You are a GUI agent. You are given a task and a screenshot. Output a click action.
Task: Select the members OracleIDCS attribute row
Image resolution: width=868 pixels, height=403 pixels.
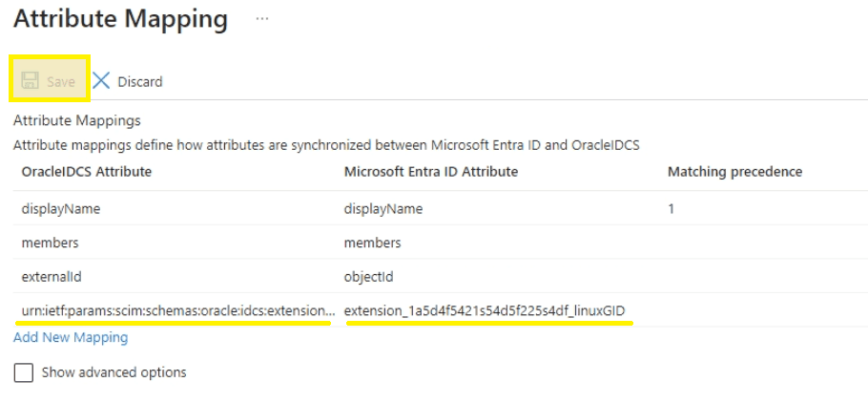pos(50,243)
